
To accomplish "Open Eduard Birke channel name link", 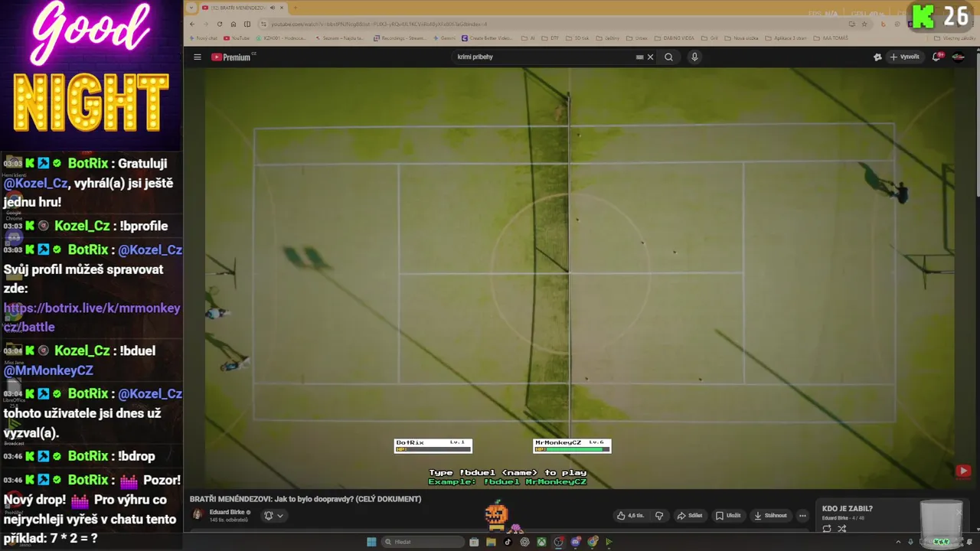I will 227,512.
